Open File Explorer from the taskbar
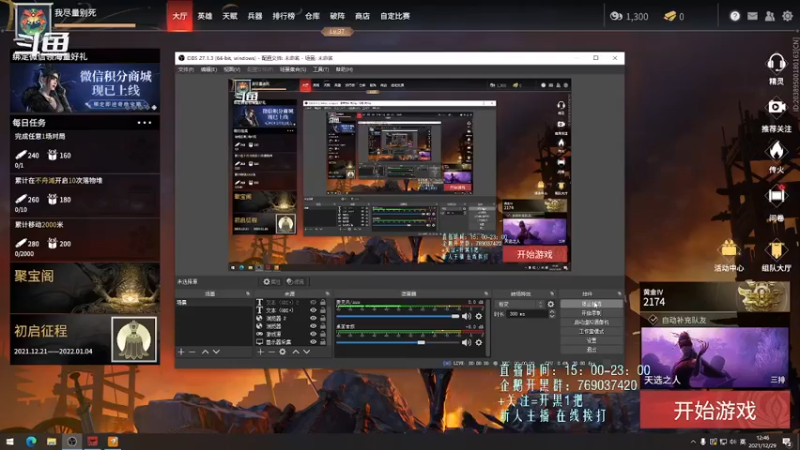The width and height of the screenshot is (800, 450). [52, 441]
